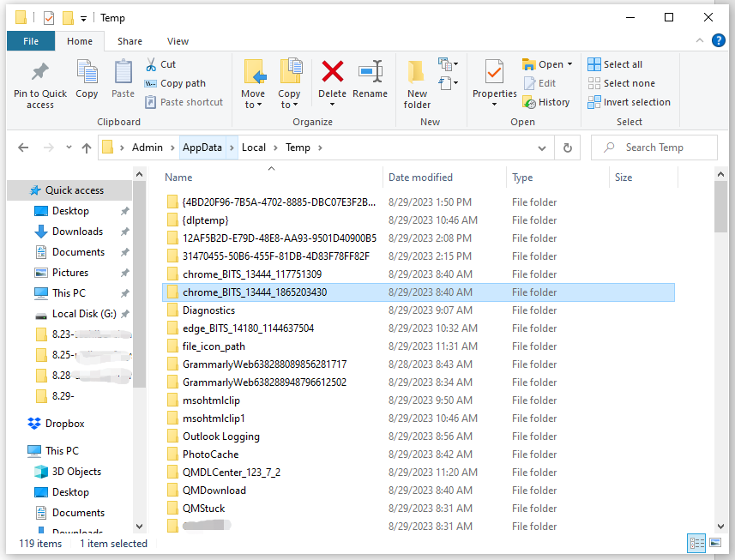
Task: Expand the Properties dropdown arrow
Action: (x=495, y=104)
